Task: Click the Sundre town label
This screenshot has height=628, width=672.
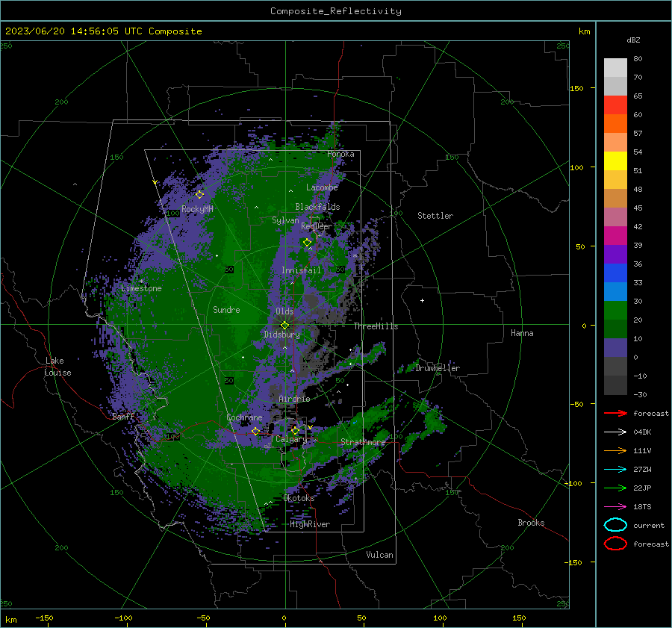Action: (226, 309)
